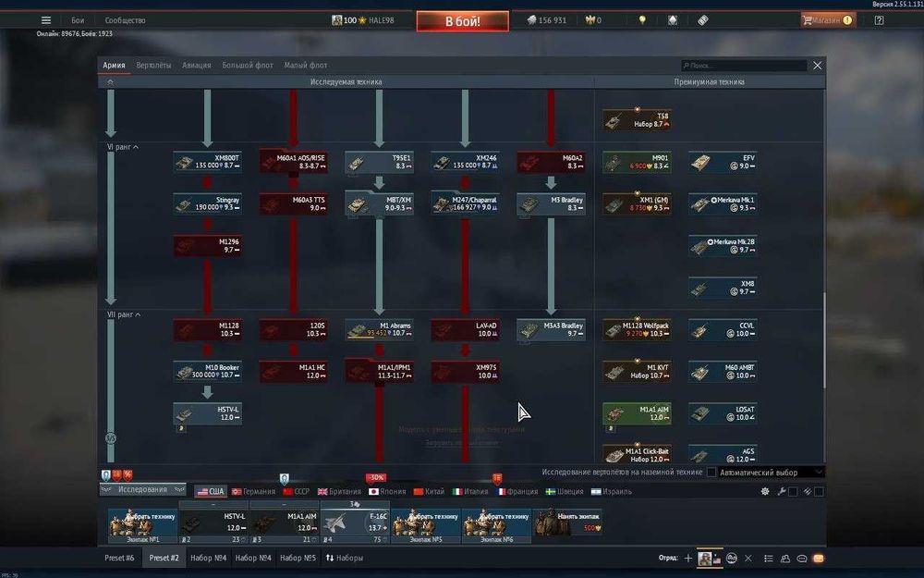Switch to the Набор №5 preset tab
Viewport: 924px width, 578px height.
coord(298,558)
